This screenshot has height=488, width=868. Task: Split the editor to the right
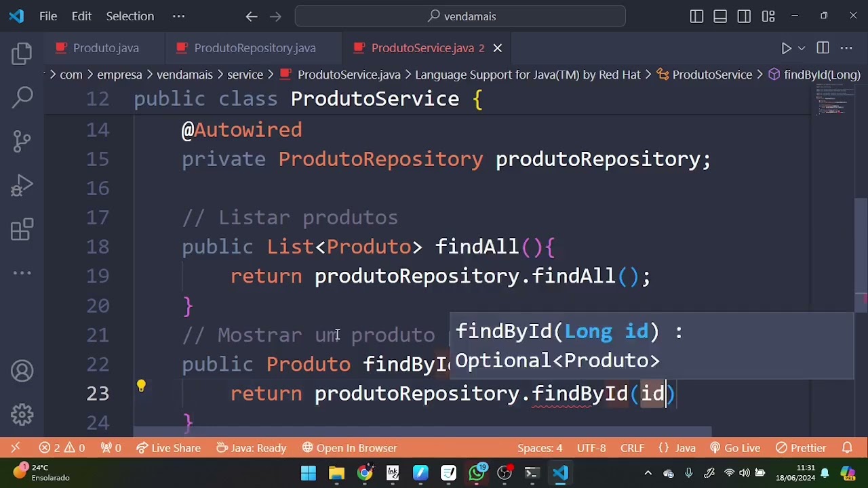[823, 48]
